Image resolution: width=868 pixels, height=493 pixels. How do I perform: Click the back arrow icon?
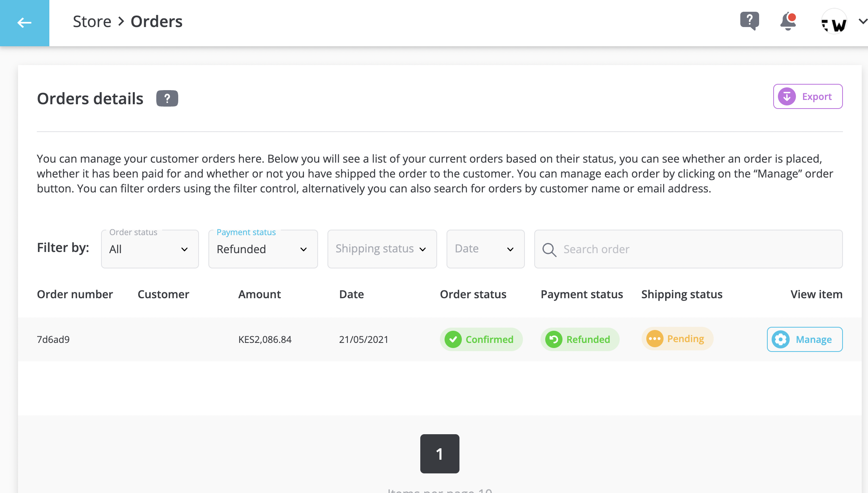24,23
